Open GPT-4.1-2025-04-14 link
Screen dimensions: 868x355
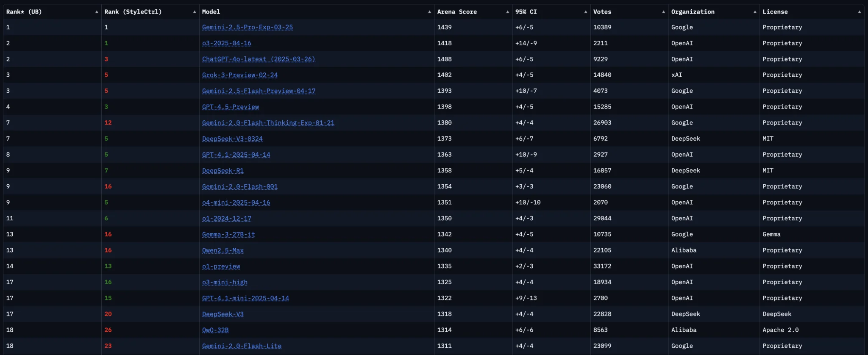click(x=236, y=155)
